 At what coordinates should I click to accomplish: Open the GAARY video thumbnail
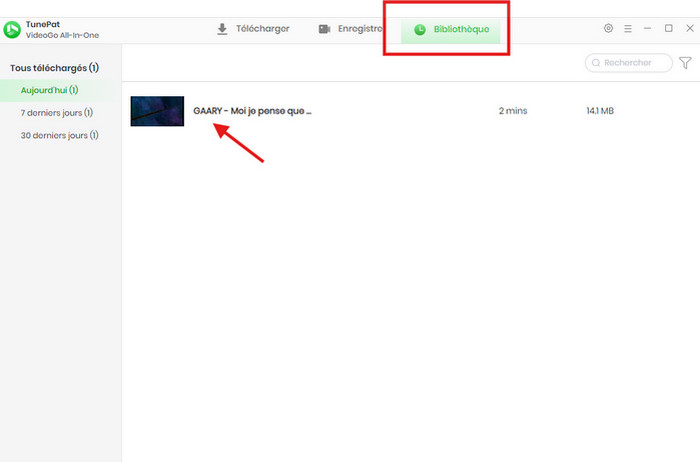point(157,111)
